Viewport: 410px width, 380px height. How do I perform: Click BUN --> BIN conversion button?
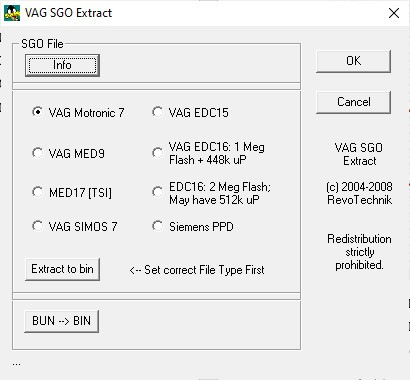62,321
